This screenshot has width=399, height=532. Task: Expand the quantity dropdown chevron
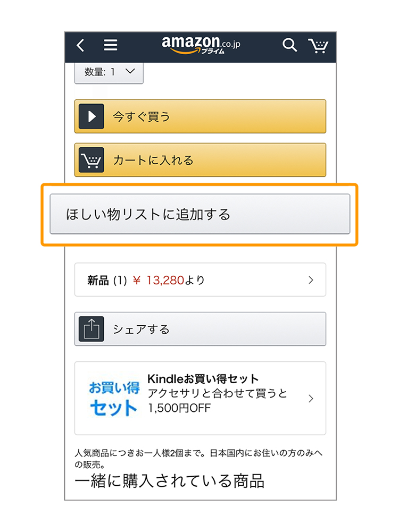tap(130, 71)
